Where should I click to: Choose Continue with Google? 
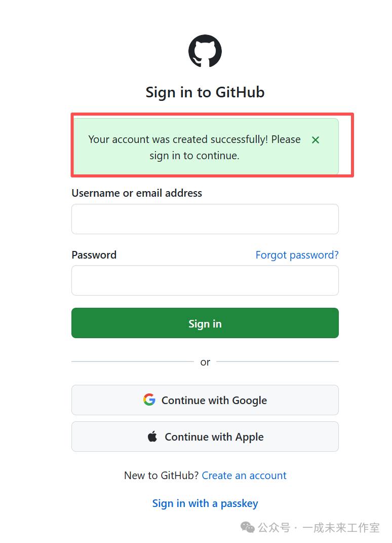point(205,400)
